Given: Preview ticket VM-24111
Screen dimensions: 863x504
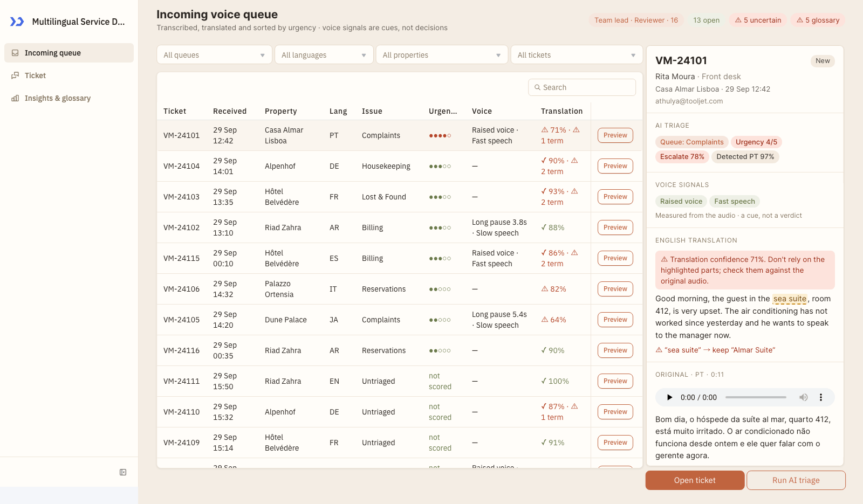Looking at the screenshot, I should click(615, 381).
